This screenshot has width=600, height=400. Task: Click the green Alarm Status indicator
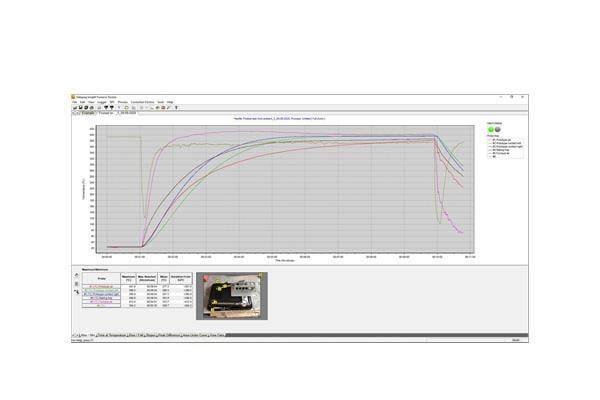pyautogui.click(x=490, y=128)
